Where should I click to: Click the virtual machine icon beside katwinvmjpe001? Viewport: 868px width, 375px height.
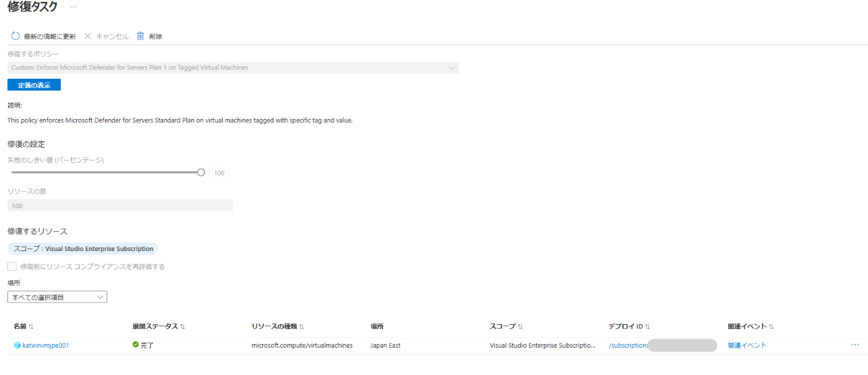point(17,345)
